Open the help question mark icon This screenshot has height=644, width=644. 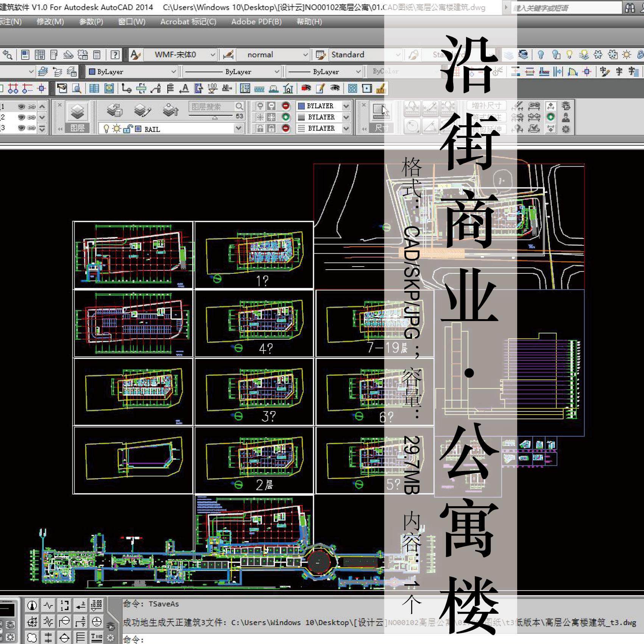click(x=115, y=55)
